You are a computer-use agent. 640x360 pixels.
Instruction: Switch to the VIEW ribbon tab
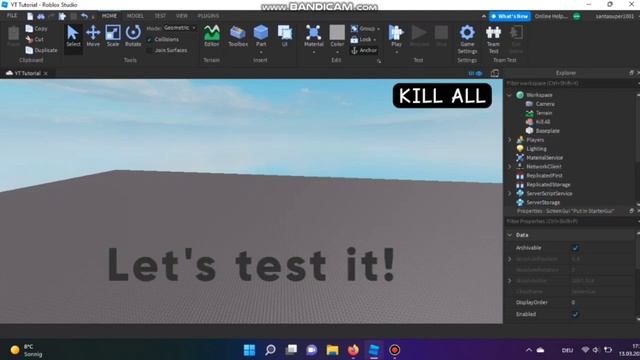pos(181,16)
